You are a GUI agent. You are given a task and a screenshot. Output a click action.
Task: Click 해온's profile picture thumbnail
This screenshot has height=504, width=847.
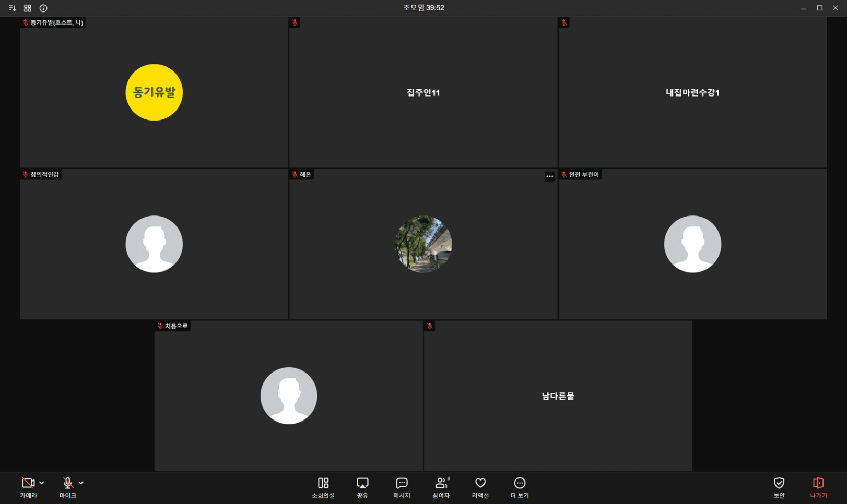click(x=423, y=244)
